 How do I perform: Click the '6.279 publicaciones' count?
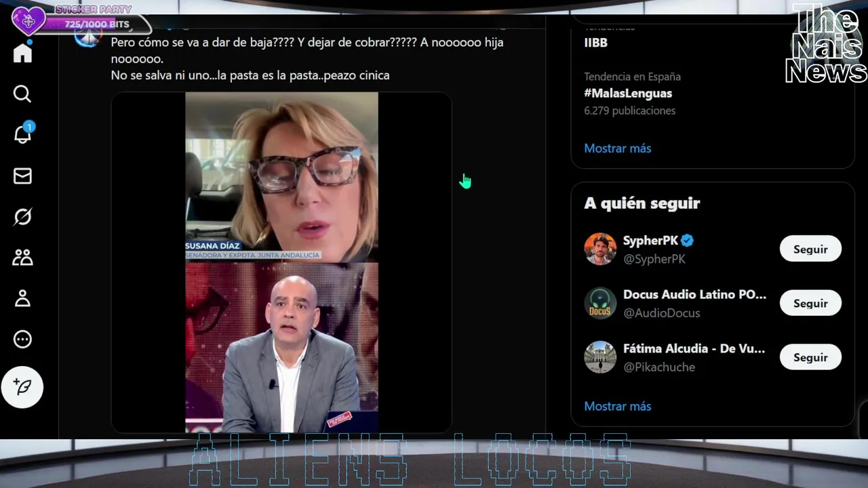point(630,110)
